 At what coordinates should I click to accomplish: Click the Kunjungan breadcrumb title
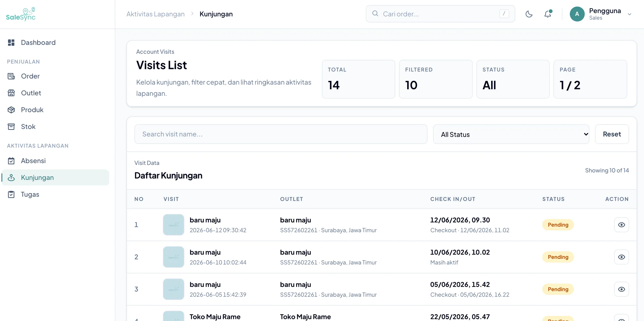pyautogui.click(x=216, y=14)
